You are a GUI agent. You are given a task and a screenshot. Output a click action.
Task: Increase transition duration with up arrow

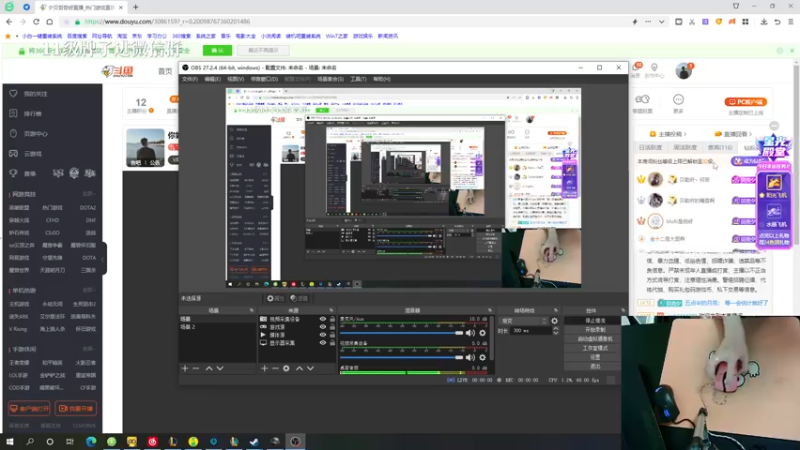click(556, 329)
